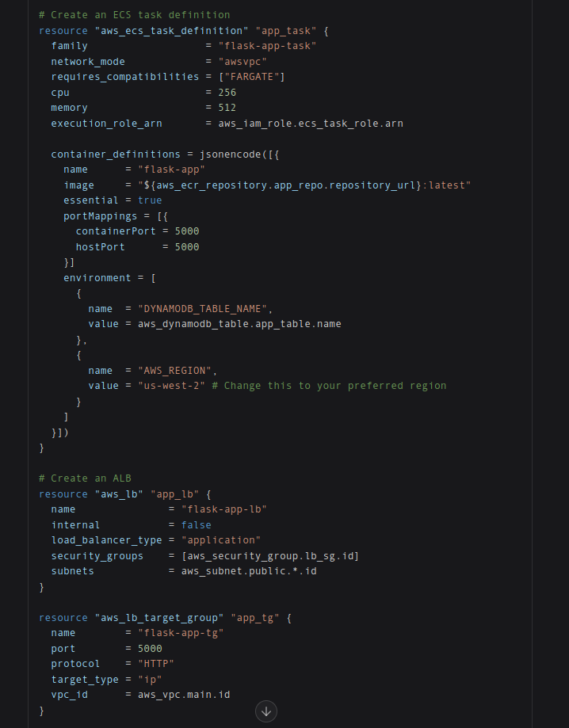Click the memory value 512

(x=215, y=108)
